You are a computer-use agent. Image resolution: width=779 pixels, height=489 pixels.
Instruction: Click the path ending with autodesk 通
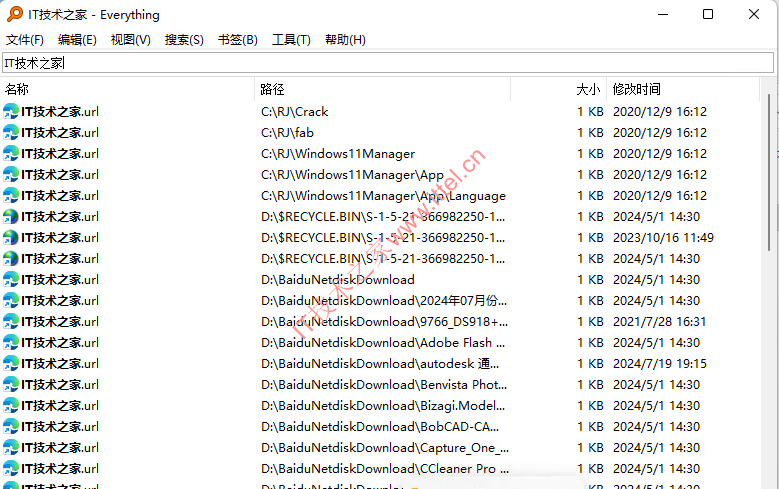tap(380, 364)
